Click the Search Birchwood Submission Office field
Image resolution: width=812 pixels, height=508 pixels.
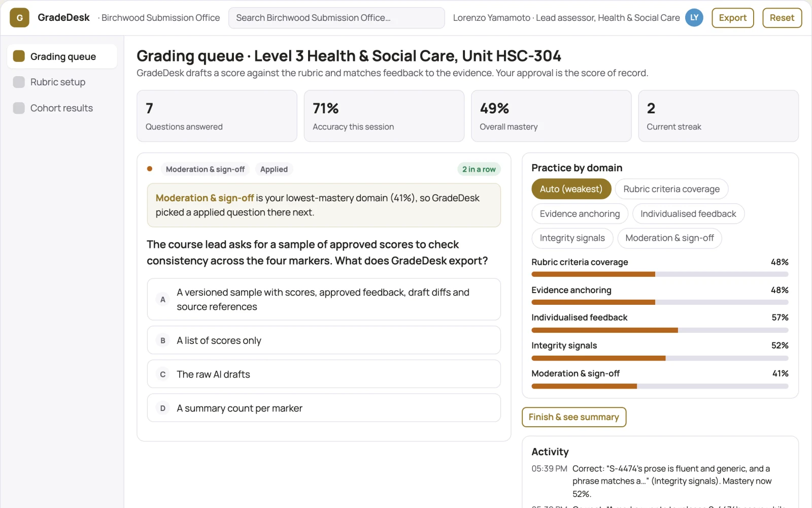pyautogui.click(x=336, y=18)
